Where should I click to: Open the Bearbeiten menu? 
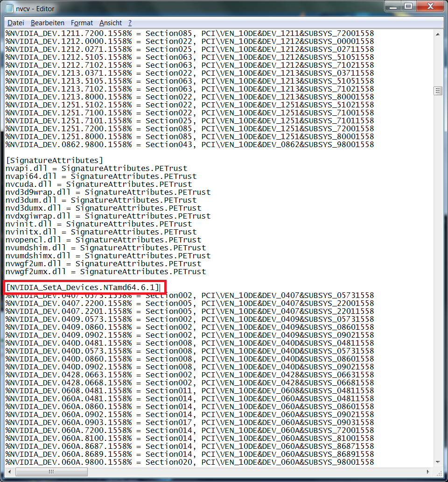[x=48, y=23]
